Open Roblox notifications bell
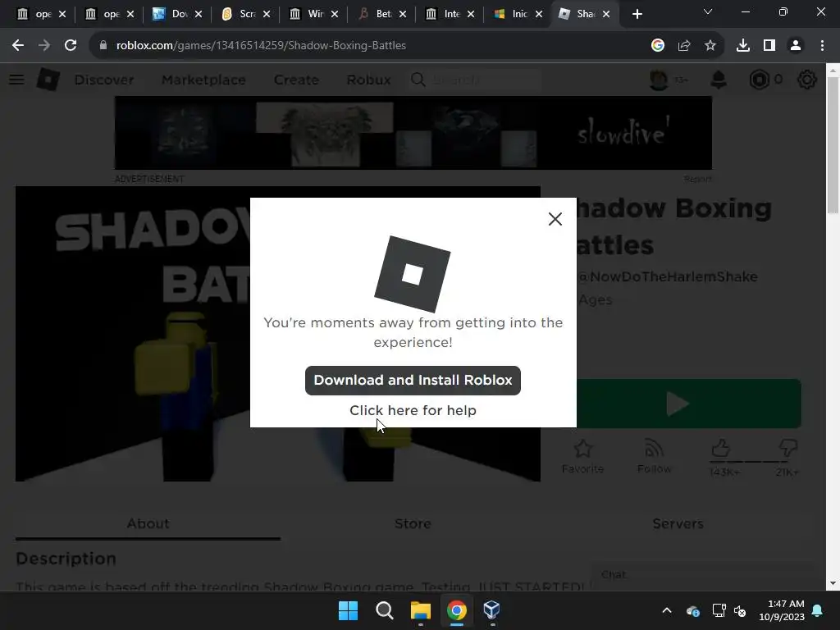840x630 pixels. (719, 80)
